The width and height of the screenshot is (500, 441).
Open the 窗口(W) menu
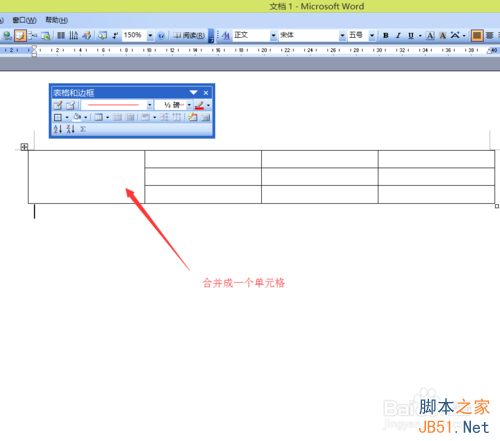pos(24,20)
